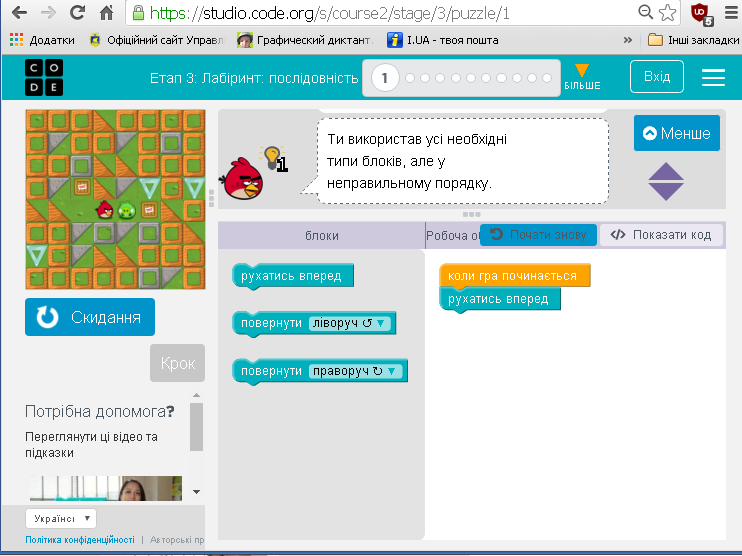The image size is (742, 556).
Task: Open the browser Home icon
Action: pos(106,13)
